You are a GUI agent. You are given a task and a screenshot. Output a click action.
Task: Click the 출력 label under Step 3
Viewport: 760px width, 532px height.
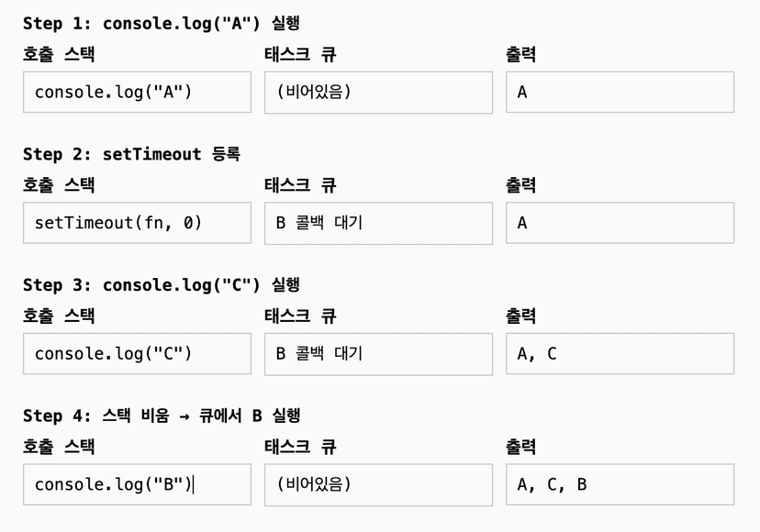(520, 316)
